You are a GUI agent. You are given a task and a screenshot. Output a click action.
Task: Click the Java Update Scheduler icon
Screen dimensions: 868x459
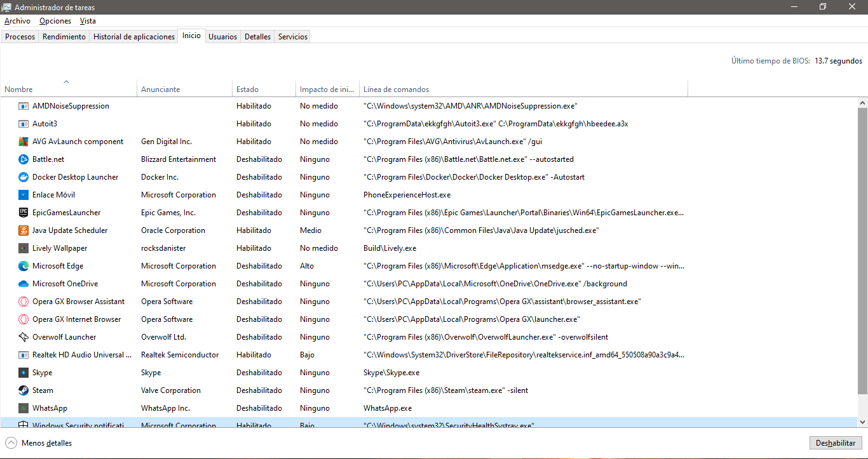(x=24, y=230)
